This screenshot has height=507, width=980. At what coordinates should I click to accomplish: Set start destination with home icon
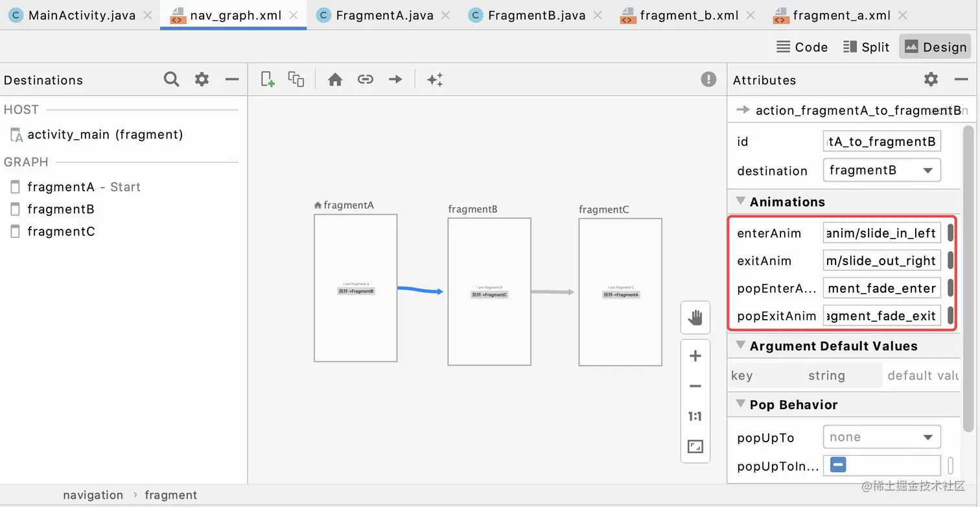pos(335,79)
